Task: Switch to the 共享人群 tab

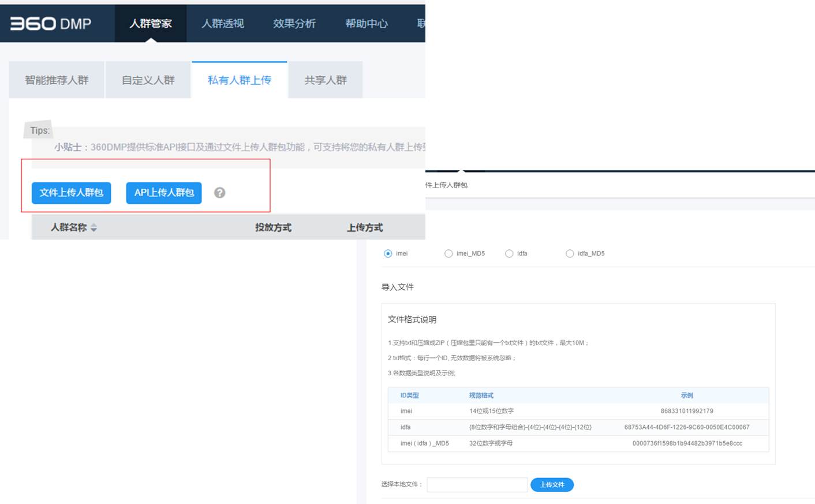Action: pyautogui.click(x=326, y=80)
